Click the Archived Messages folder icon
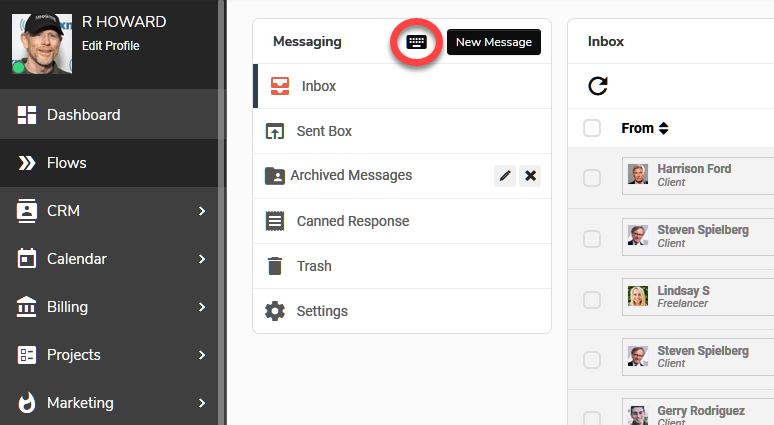This screenshot has width=774, height=425. pos(275,176)
